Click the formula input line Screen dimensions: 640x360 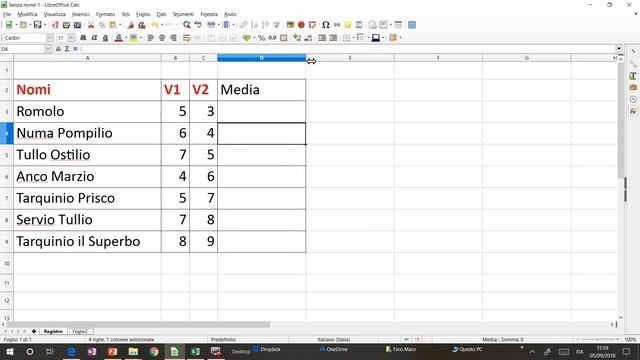coord(348,49)
